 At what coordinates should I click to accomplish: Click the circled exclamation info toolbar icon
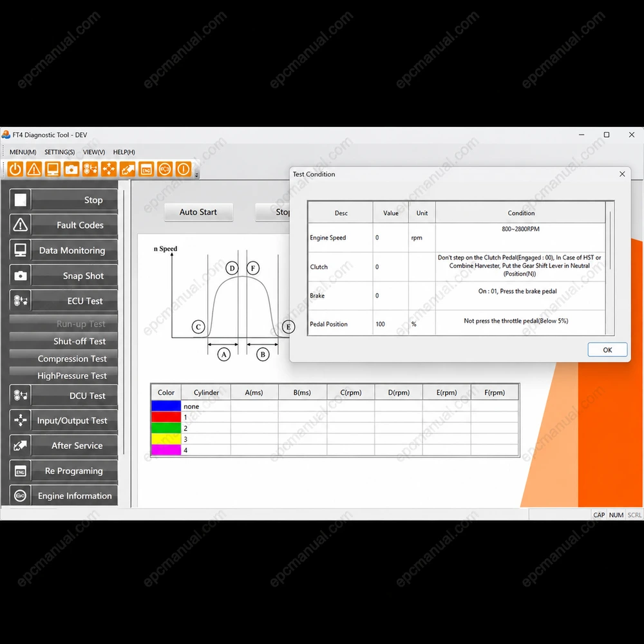[x=184, y=169]
